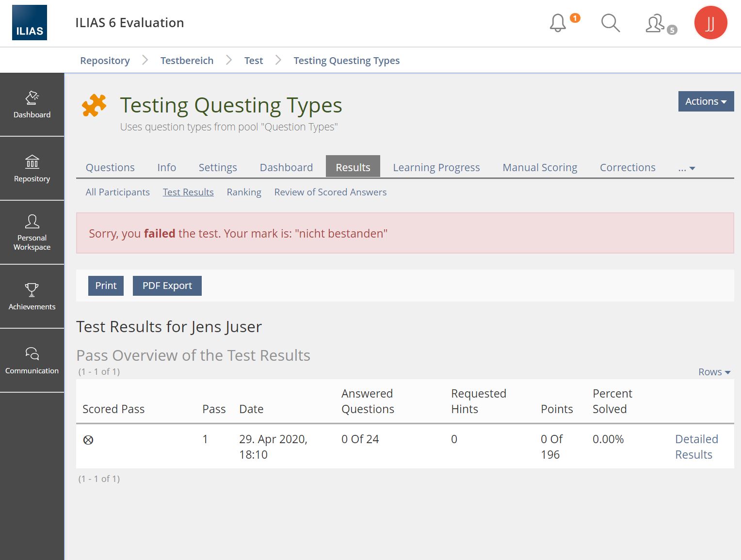This screenshot has height=560, width=741.
Task: Open Repository in the sidebar
Action: click(32, 168)
